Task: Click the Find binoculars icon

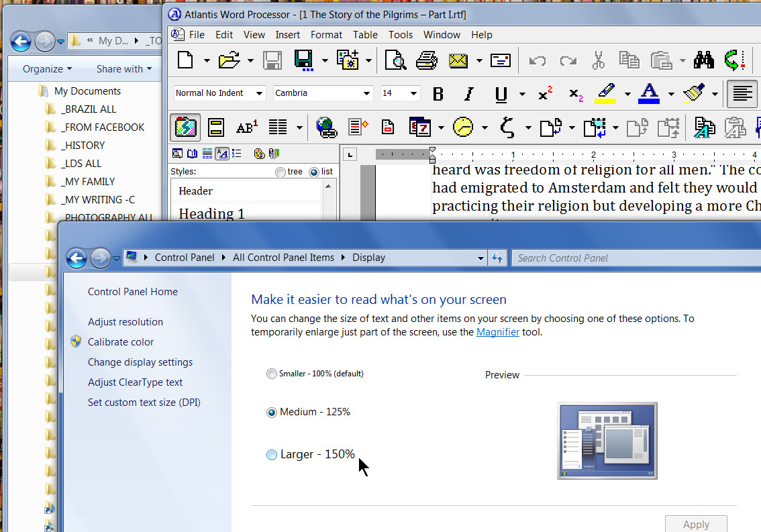Action: pos(704,60)
